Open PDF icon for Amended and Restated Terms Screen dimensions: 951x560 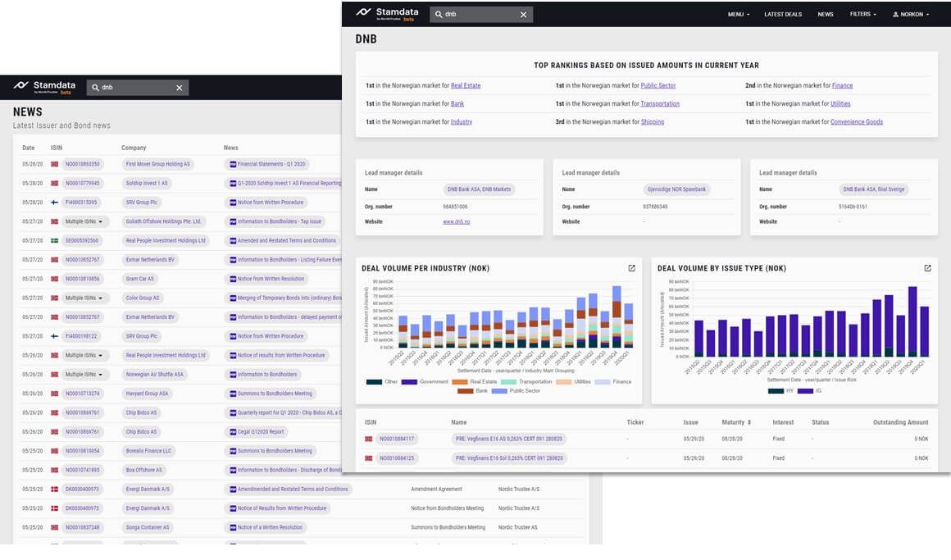click(233, 241)
